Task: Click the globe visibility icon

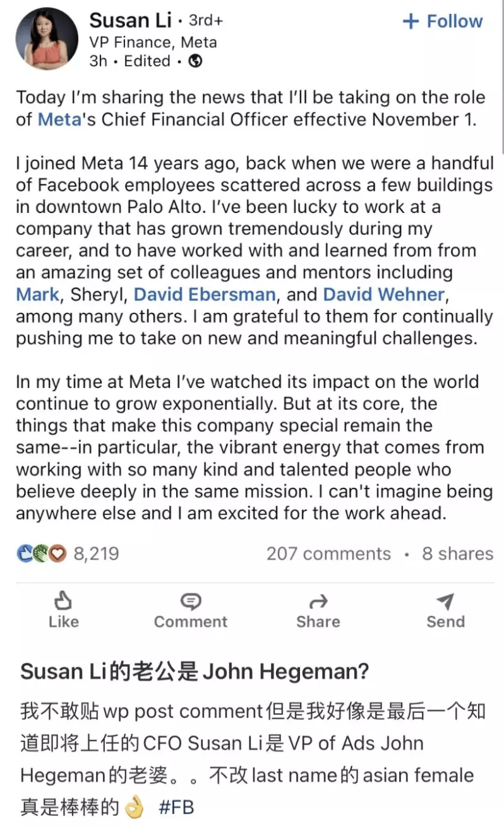Action: point(196,61)
